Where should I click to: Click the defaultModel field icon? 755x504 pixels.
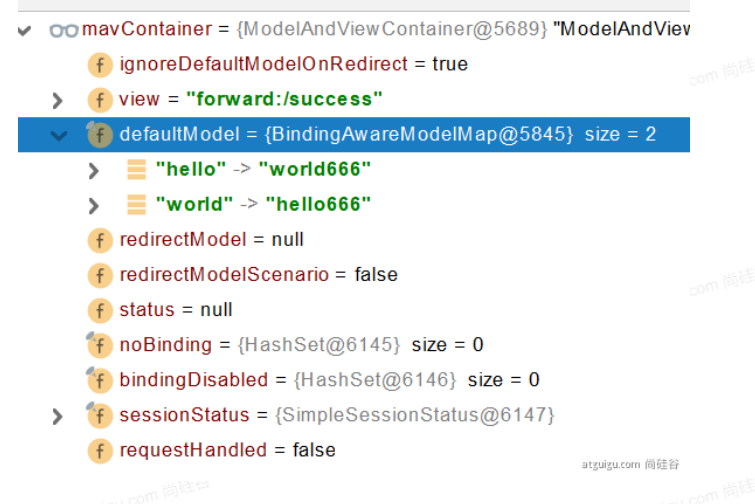pyautogui.click(x=99, y=135)
